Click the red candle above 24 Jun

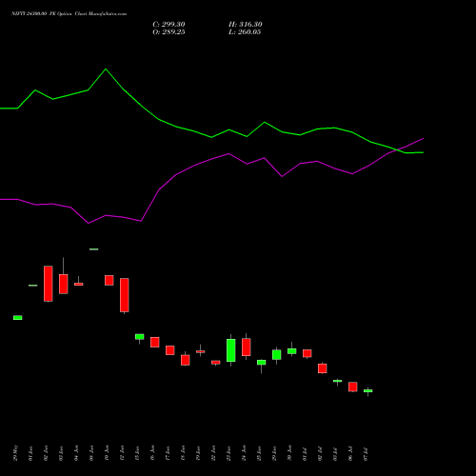(247, 347)
